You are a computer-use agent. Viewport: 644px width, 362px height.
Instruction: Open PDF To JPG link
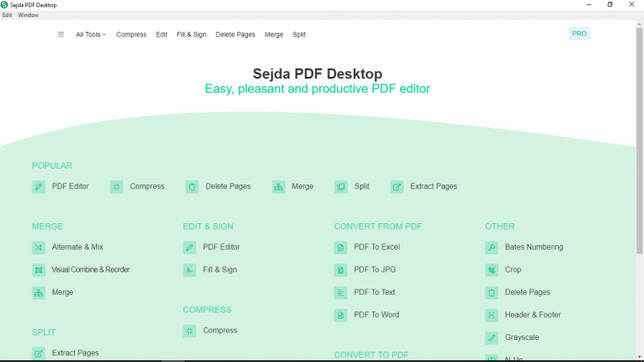tap(375, 270)
